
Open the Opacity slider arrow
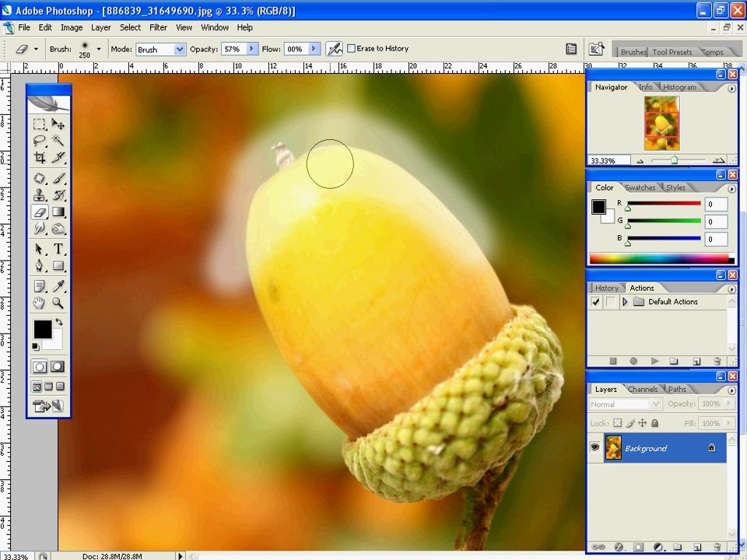[252, 48]
